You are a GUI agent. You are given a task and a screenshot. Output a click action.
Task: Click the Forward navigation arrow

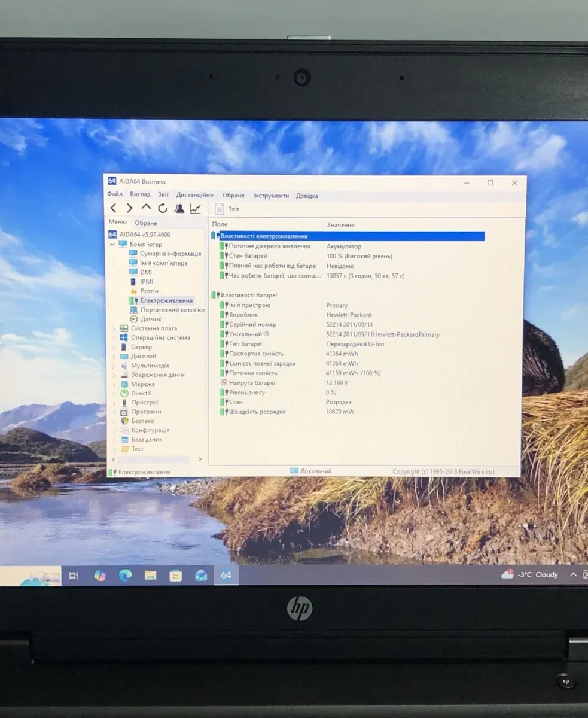tap(129, 208)
